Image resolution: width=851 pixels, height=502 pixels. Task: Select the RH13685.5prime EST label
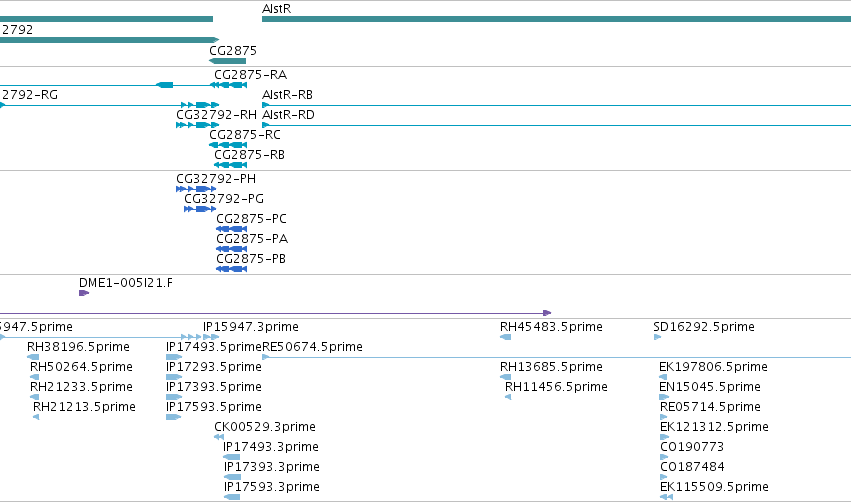click(x=551, y=367)
